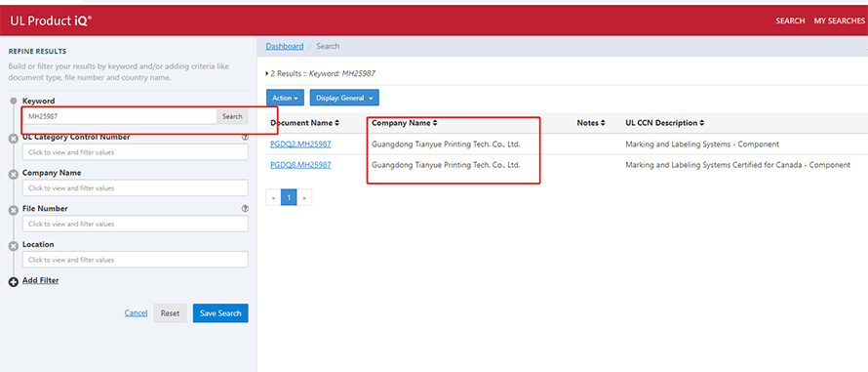Click the Save Search button

[220, 313]
